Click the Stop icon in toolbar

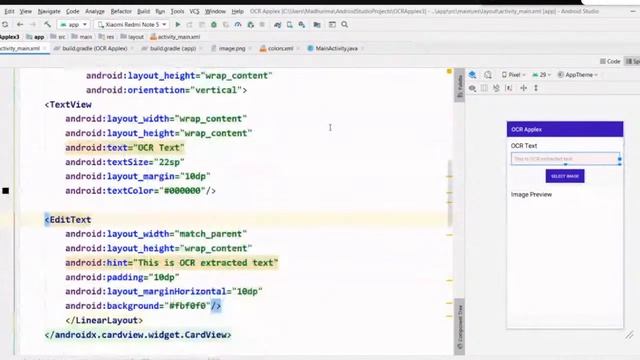(x=262, y=24)
